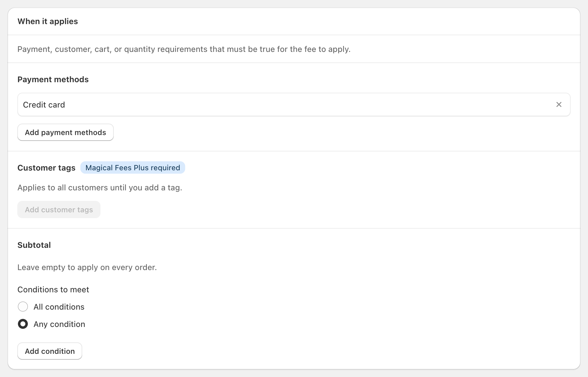The image size is (588, 377).
Task: Select the Any condition radio option
Action: pos(23,324)
